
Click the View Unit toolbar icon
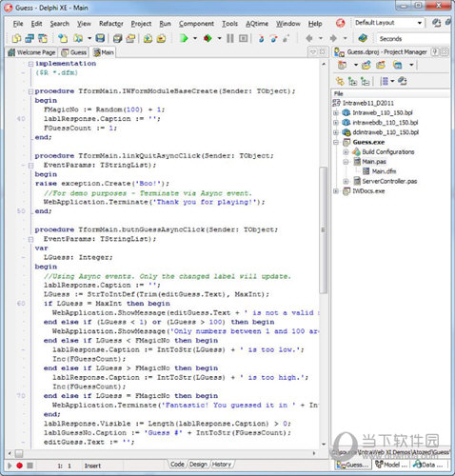(x=16, y=38)
